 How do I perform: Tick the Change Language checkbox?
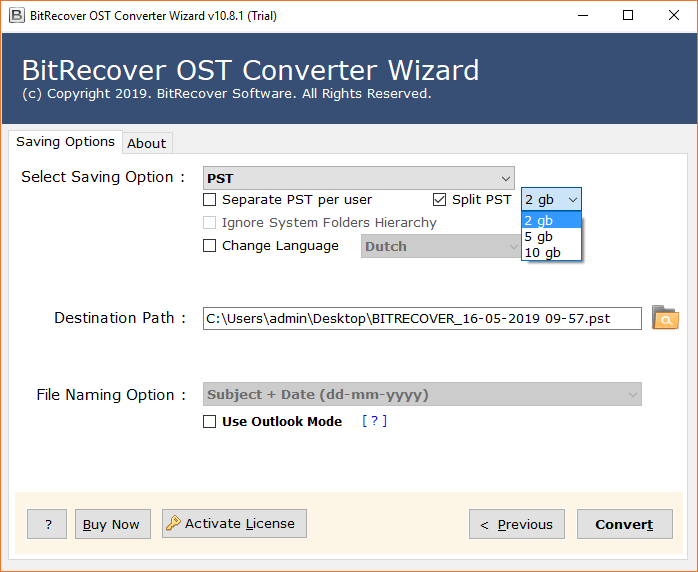pos(210,246)
